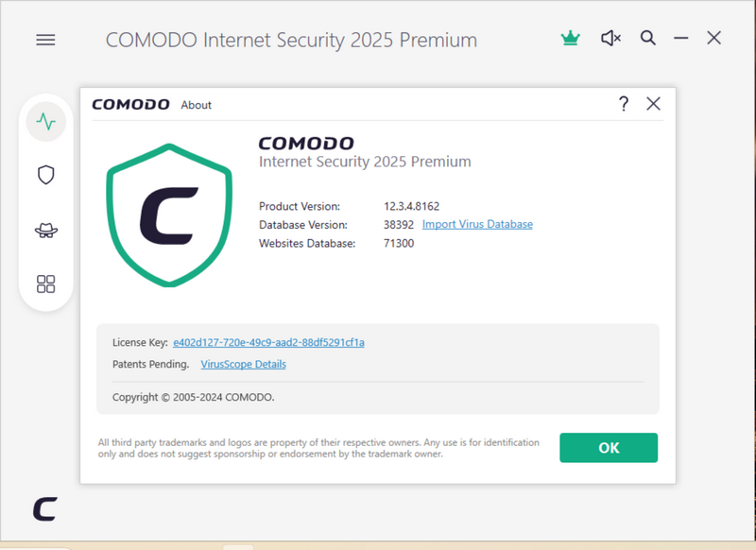Select the pulse activity icon in sidebar

[45, 122]
